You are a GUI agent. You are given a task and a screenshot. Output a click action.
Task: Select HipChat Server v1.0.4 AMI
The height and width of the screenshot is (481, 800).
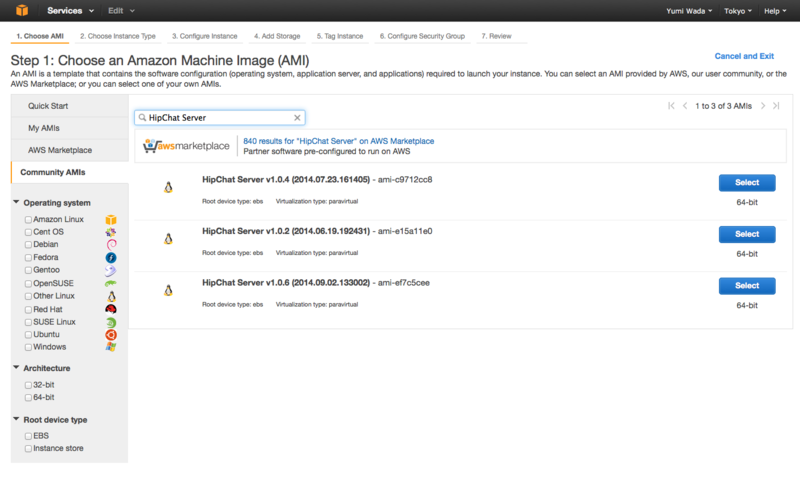pyautogui.click(x=747, y=183)
